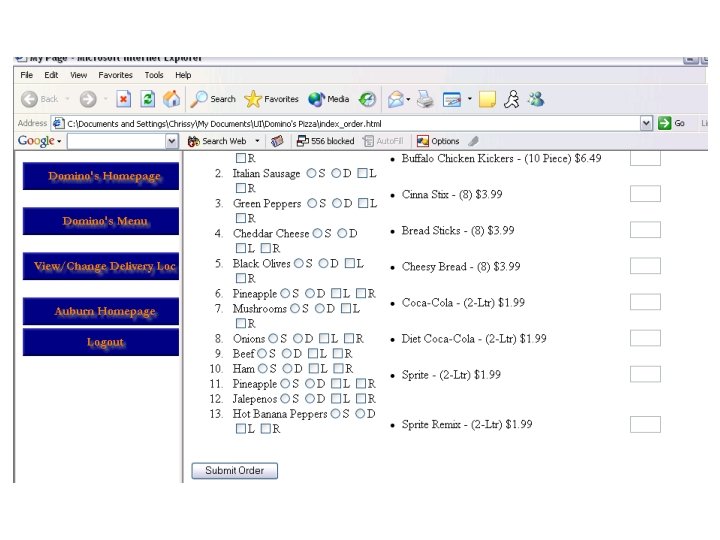Open Domino's Menu sidebar button

(101, 221)
